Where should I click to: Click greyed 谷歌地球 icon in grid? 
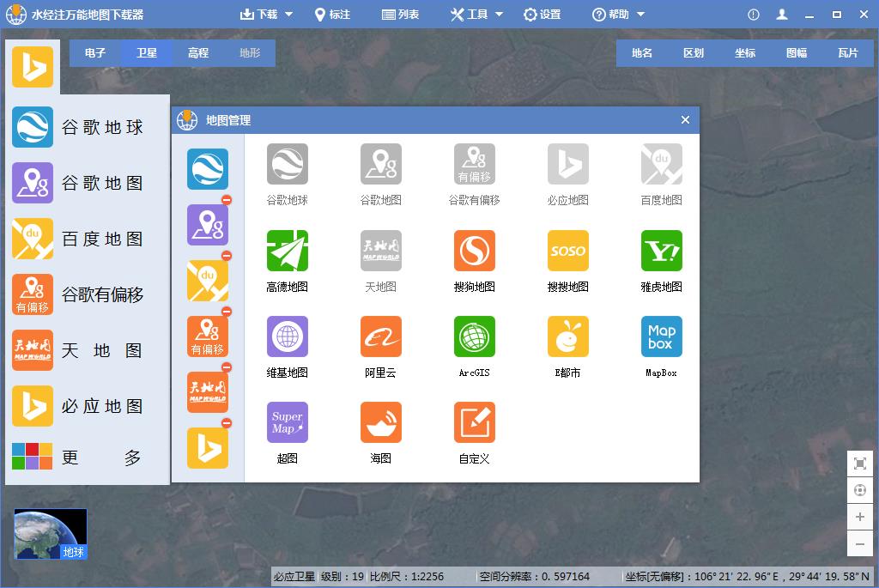click(x=287, y=164)
